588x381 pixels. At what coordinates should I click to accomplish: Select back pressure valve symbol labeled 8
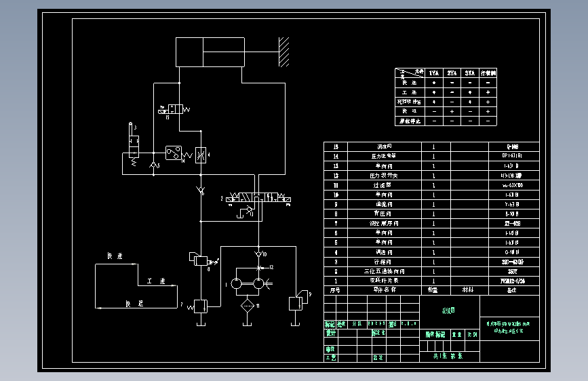point(201,259)
